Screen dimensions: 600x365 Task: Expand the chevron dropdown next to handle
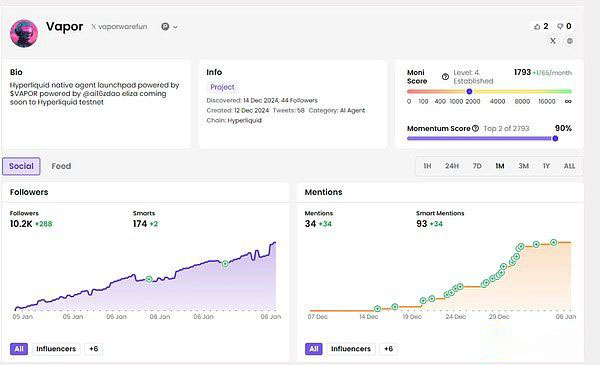click(175, 27)
